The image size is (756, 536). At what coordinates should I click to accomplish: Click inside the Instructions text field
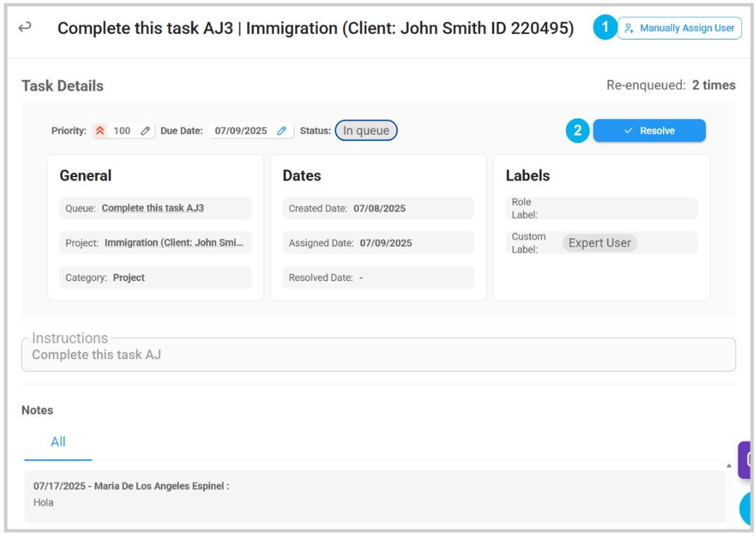pyautogui.click(x=378, y=355)
